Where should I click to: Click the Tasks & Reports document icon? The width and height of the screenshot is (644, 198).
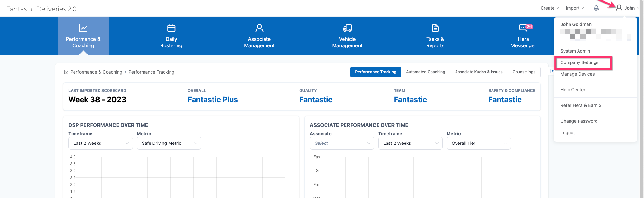click(x=435, y=28)
